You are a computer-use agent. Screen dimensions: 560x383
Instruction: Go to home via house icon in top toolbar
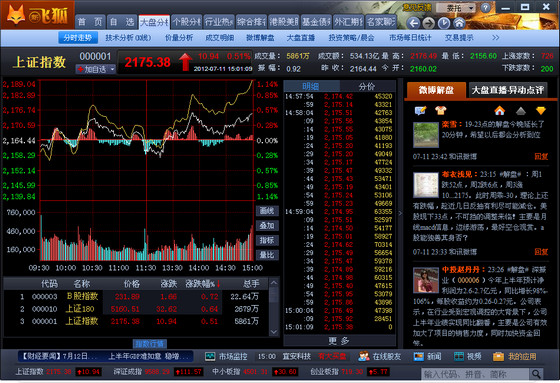point(459,23)
